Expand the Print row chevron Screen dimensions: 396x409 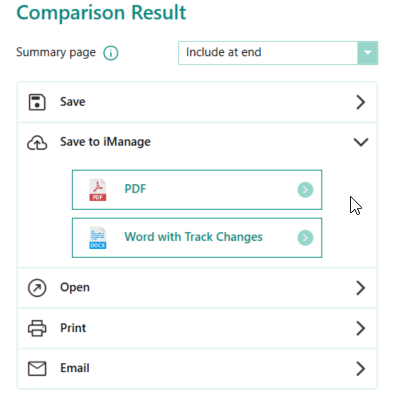coord(361,328)
